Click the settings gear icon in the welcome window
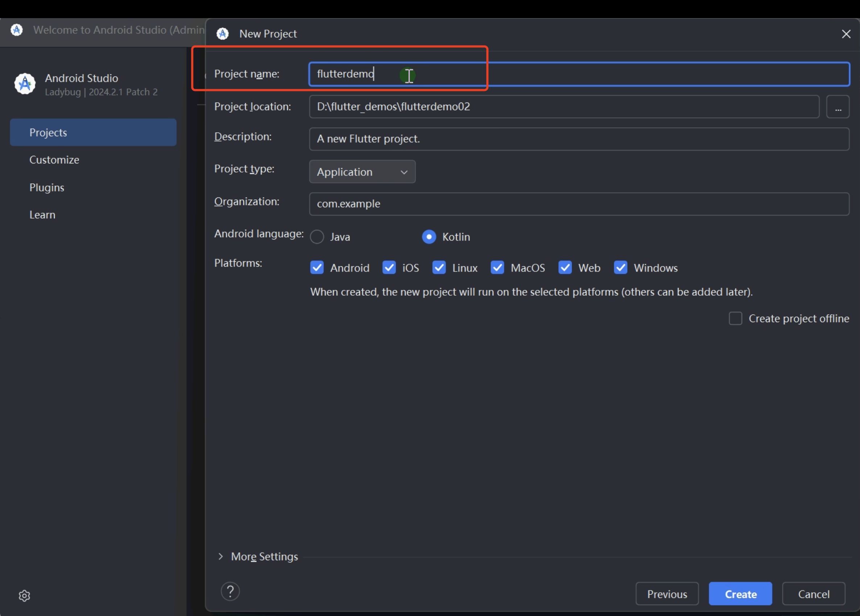The image size is (860, 616). pyautogui.click(x=24, y=596)
